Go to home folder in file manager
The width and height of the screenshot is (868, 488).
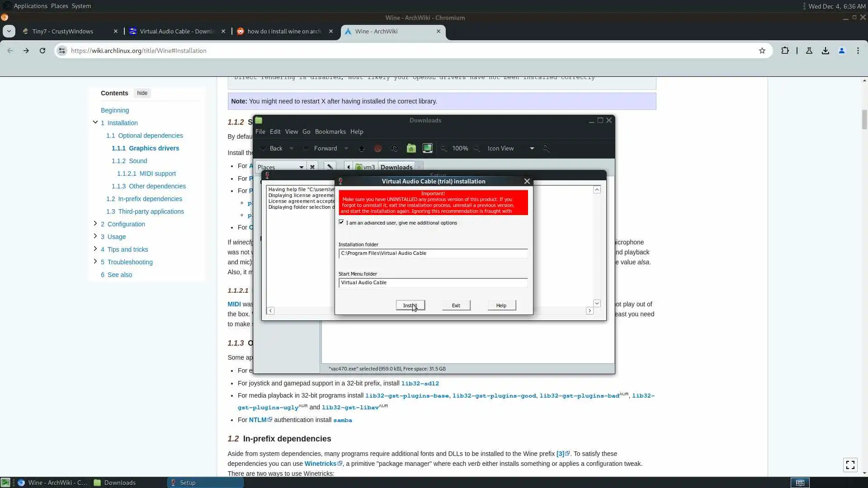coord(411,148)
